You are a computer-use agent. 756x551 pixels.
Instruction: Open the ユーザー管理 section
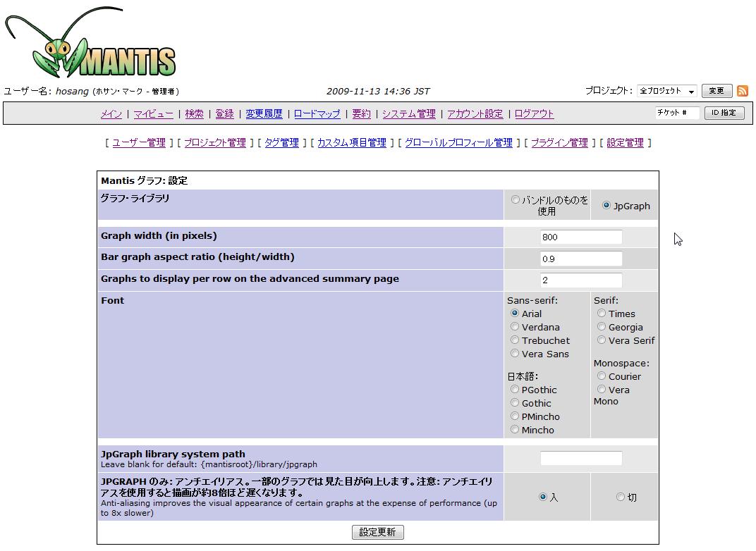click(x=139, y=142)
